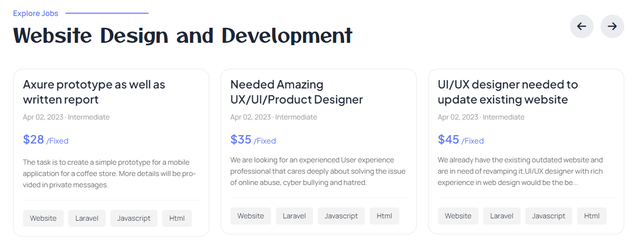Choose Laravel tag on the $45 job card
This screenshot has width=644, height=248.
point(502,216)
